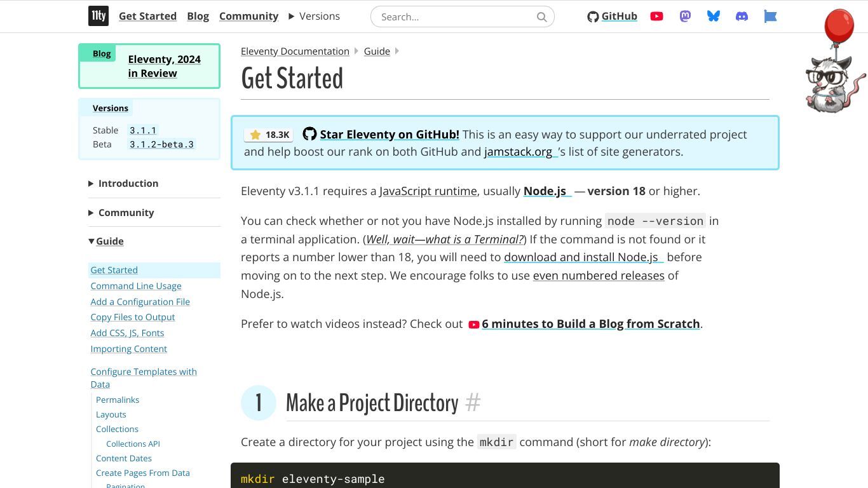Click the 11ty logo home icon
The width and height of the screenshot is (868, 488).
pyautogui.click(x=98, y=16)
